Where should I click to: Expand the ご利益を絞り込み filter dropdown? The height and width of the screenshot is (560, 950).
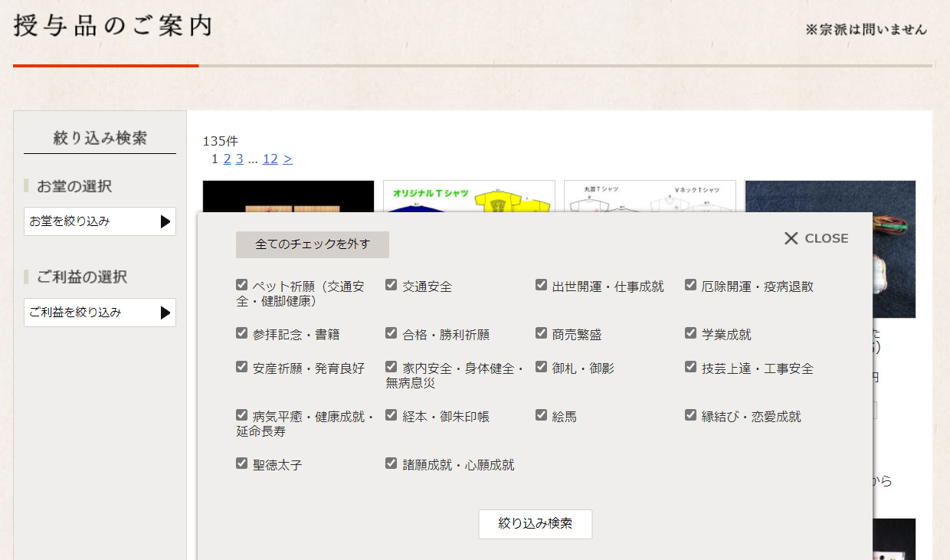tap(92, 313)
